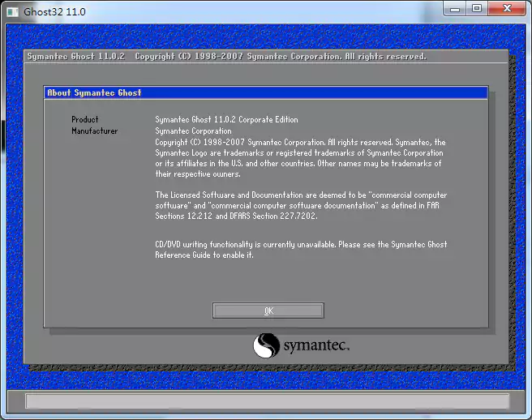Click the Product label

pos(85,120)
